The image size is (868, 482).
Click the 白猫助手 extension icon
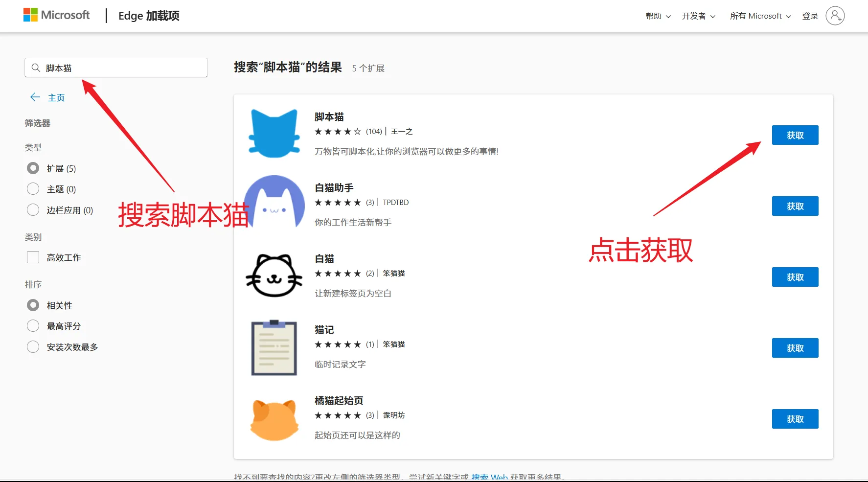(x=274, y=202)
